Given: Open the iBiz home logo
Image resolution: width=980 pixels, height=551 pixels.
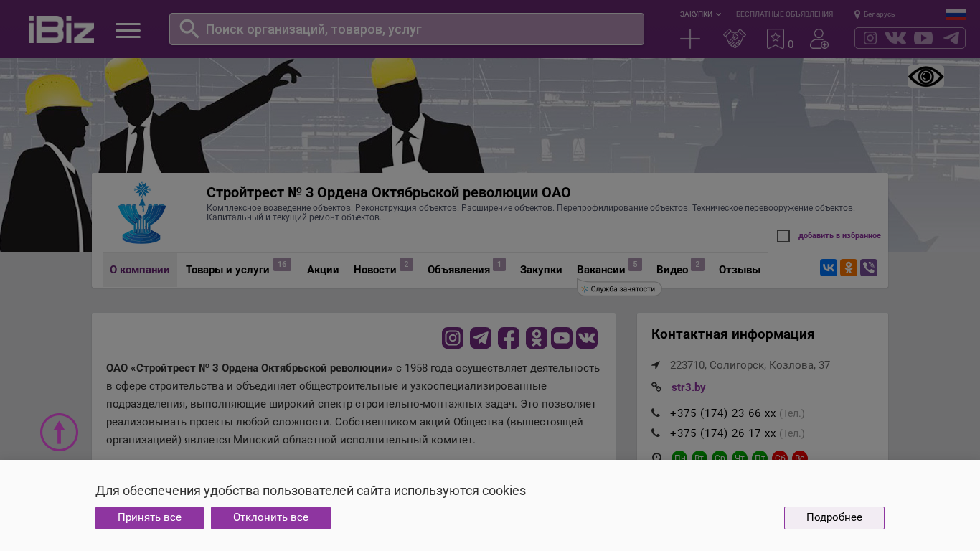Looking at the screenshot, I should pos(61,29).
